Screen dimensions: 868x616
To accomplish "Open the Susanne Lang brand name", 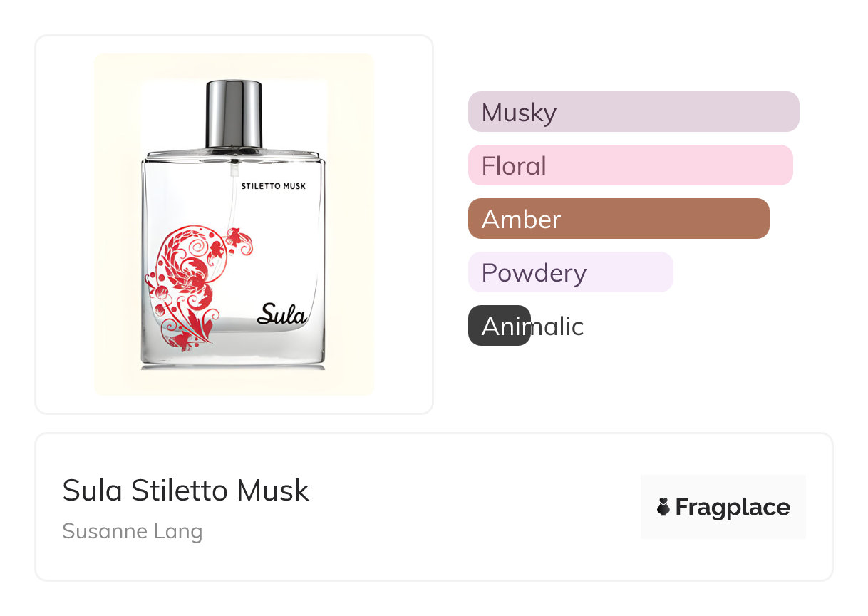I will pyautogui.click(x=133, y=531).
